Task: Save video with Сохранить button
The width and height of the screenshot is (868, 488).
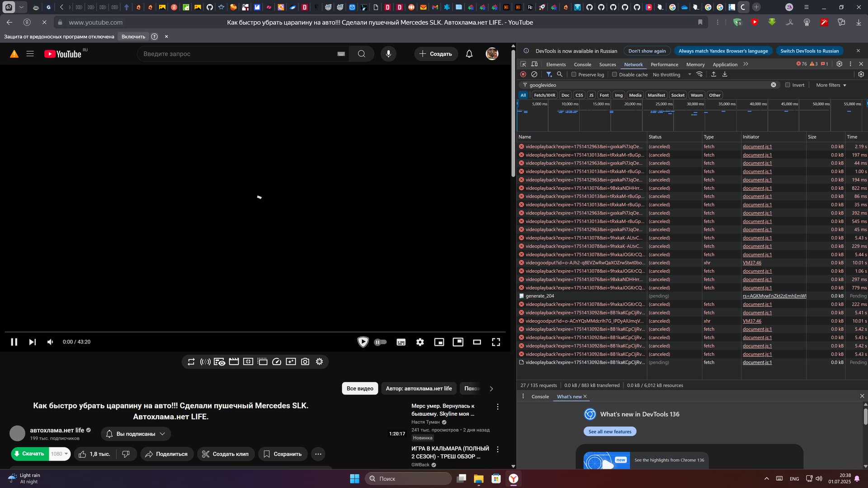Action: (x=283, y=454)
